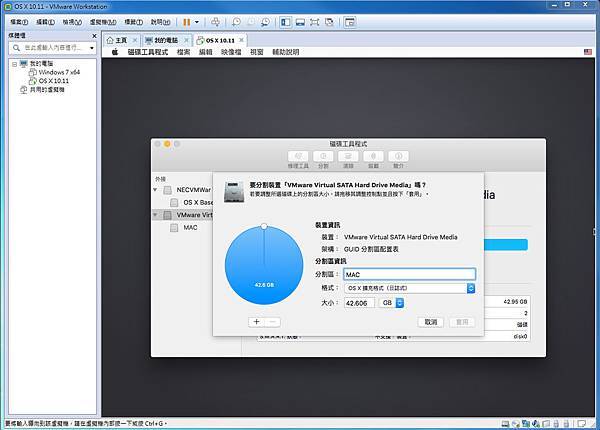Click the US flag input source icon

click(x=588, y=52)
